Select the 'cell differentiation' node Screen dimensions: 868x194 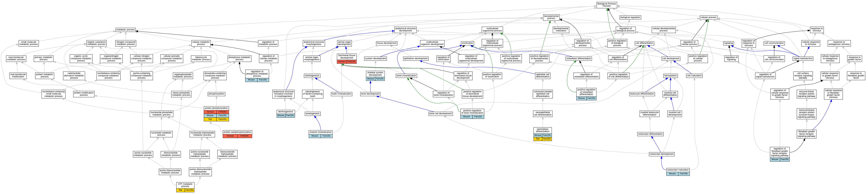645,43
